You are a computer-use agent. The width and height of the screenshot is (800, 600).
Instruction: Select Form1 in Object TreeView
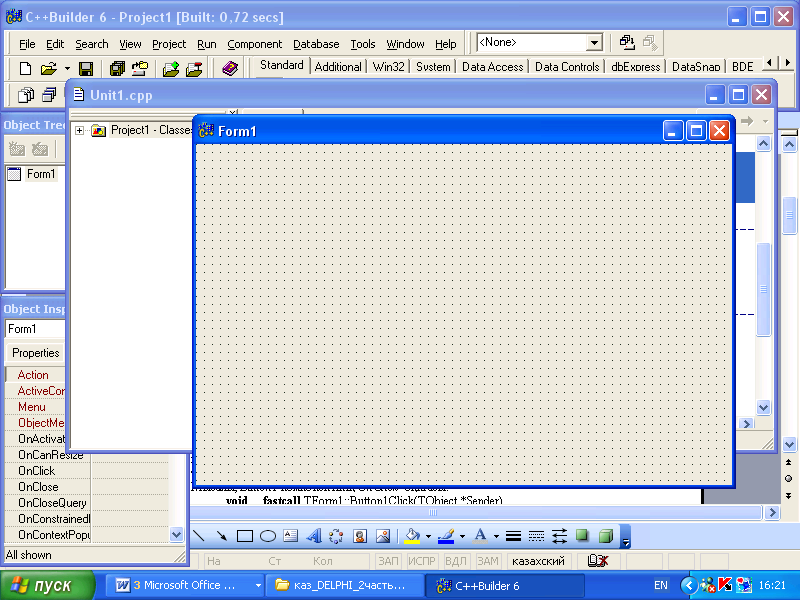[41, 174]
